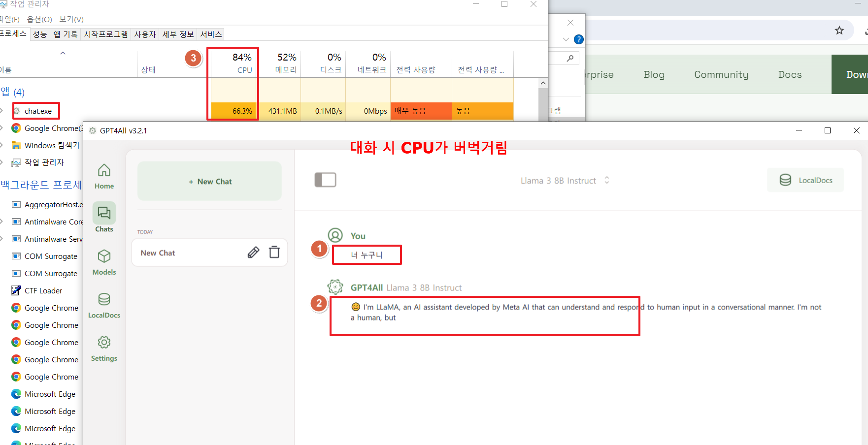Image resolution: width=868 pixels, height=445 pixels.
Task: Select the CTF Loader process row
Action: point(43,290)
